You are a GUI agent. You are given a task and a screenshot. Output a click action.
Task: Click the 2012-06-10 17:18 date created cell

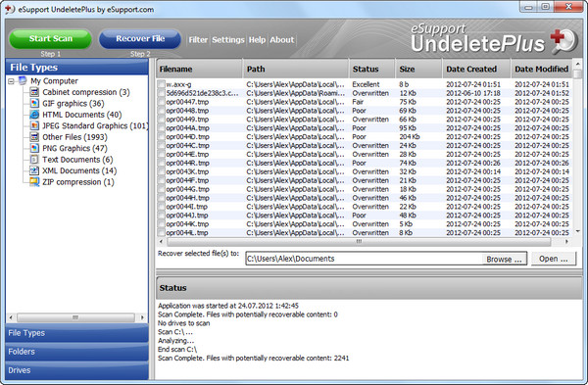point(473,93)
